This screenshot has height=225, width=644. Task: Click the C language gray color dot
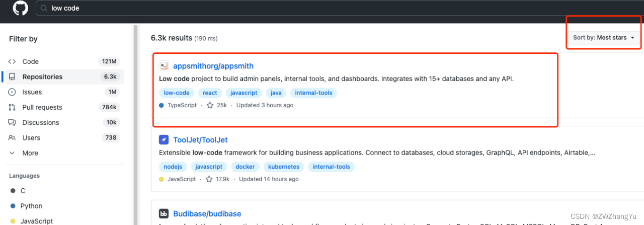pyautogui.click(x=13, y=191)
